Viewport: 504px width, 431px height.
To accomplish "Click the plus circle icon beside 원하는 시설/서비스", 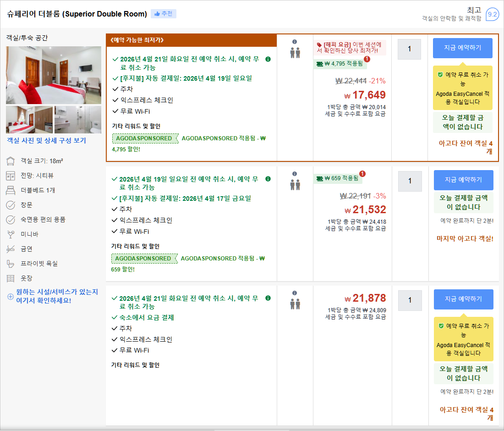I will tap(10, 297).
